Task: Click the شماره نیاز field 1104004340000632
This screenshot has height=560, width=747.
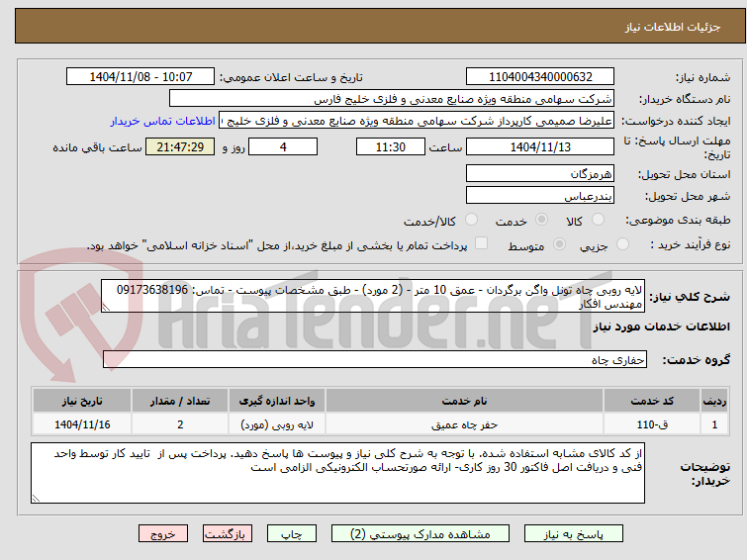Action: pyautogui.click(x=540, y=77)
